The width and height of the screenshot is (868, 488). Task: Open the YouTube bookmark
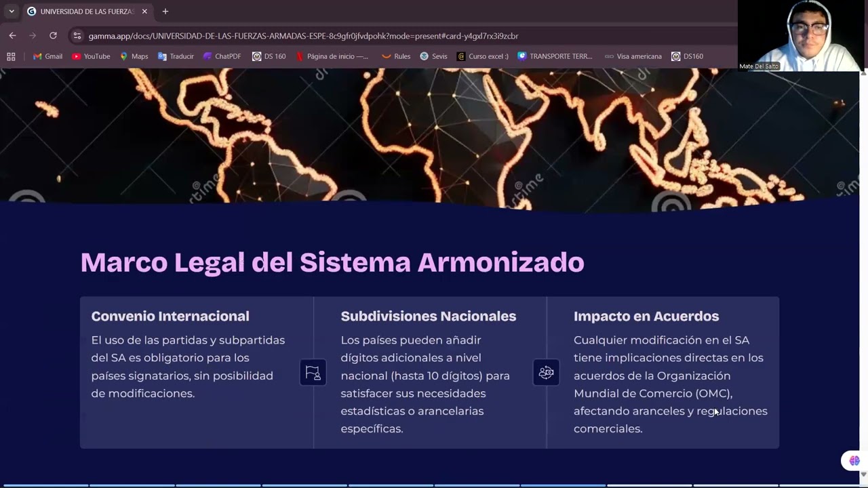(x=91, y=56)
